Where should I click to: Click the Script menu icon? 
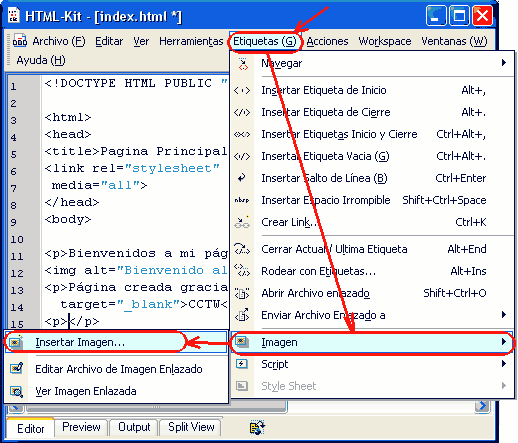(x=242, y=364)
